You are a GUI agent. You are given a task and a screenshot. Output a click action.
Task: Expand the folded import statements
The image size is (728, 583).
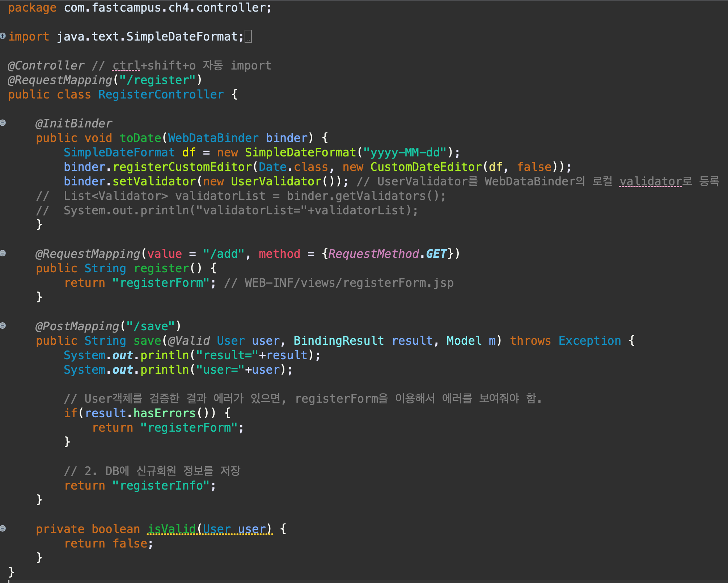(x=3, y=36)
